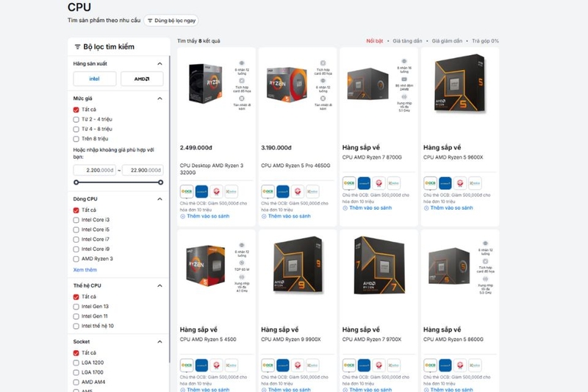Click OCB bank icon under Ryzen 7 8700G
The height and width of the screenshot is (392, 588).
coord(349,183)
